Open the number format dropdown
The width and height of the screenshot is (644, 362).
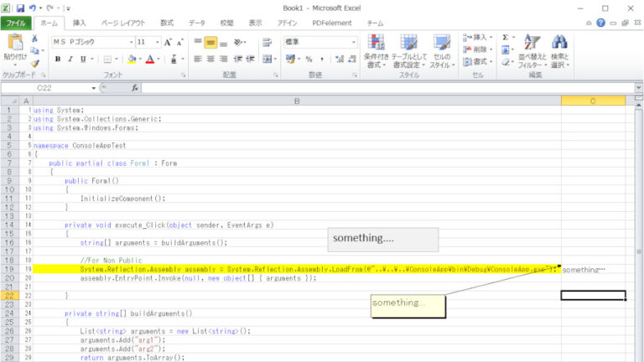point(353,42)
